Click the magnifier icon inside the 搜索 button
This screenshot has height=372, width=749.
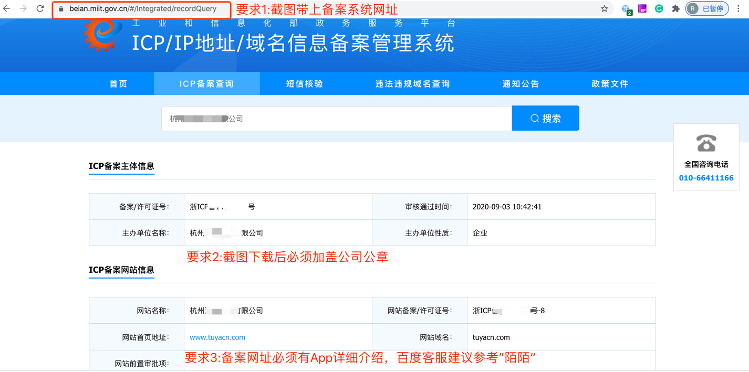click(535, 118)
